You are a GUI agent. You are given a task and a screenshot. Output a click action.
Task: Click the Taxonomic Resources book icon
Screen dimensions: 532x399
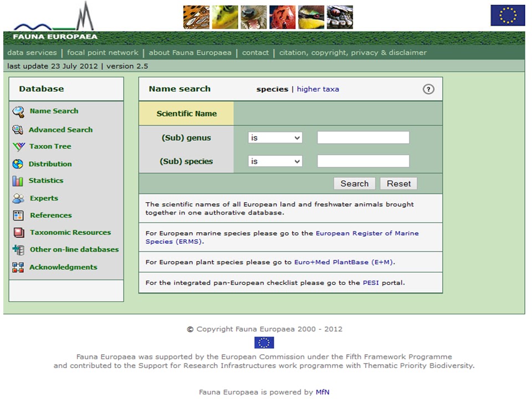pos(19,232)
